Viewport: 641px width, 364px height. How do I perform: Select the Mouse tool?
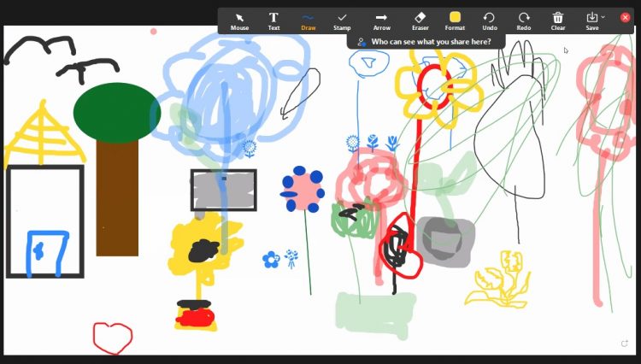coord(239,21)
